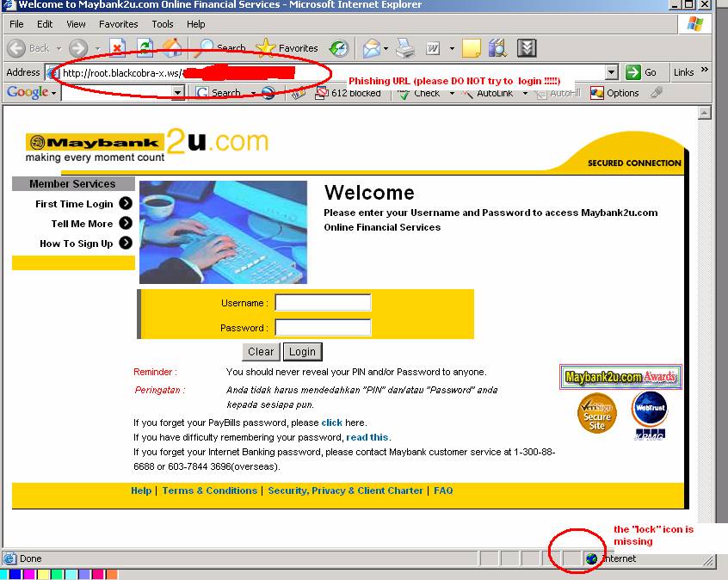Open the View menu
Viewport: 728px width, 580px height.
coord(76,24)
